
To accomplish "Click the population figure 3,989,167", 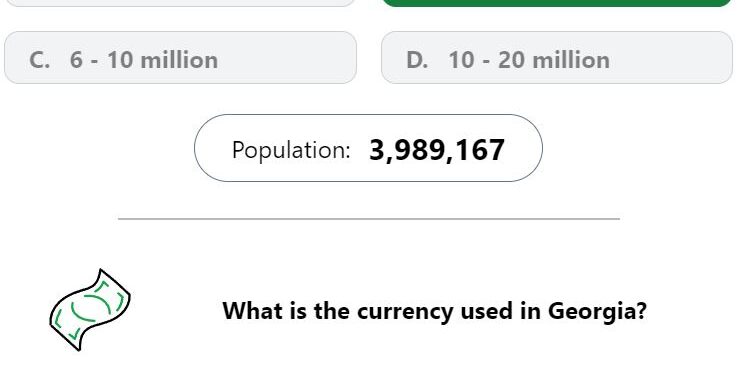I will coord(437,151).
